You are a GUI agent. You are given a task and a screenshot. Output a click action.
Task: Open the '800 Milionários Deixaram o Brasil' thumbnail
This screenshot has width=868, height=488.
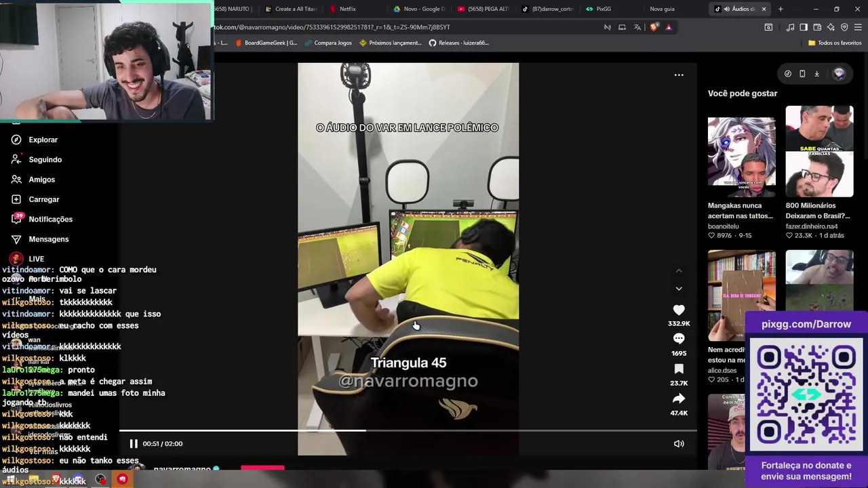[x=819, y=152]
